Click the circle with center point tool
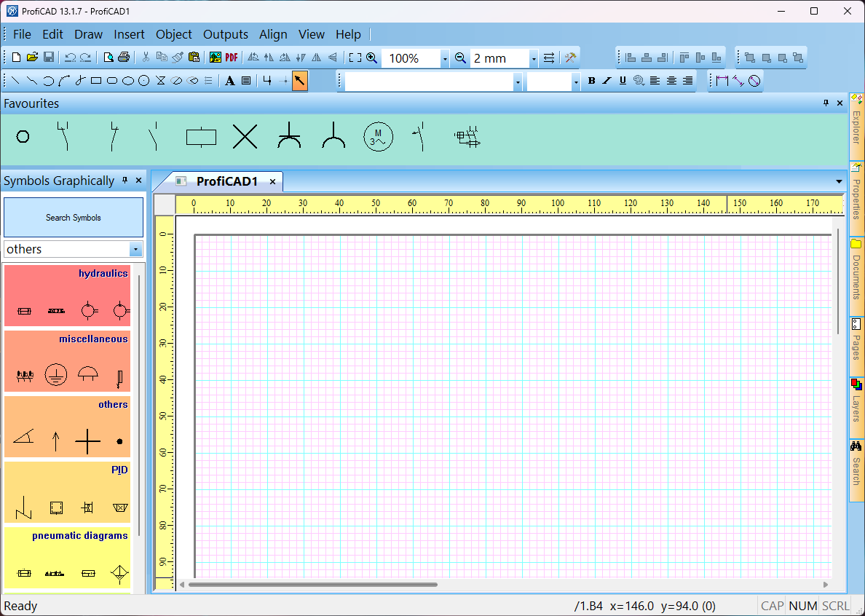865x616 pixels. click(x=144, y=81)
